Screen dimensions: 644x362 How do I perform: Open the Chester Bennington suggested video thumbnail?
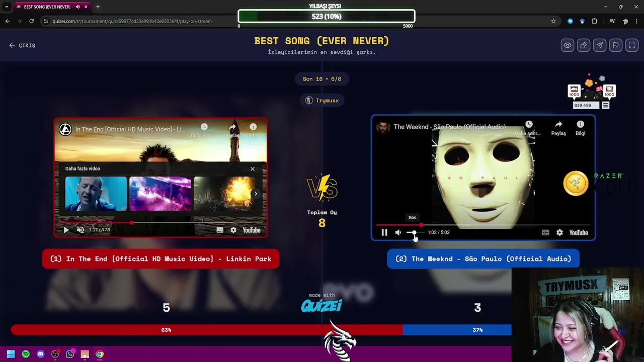tap(96, 194)
